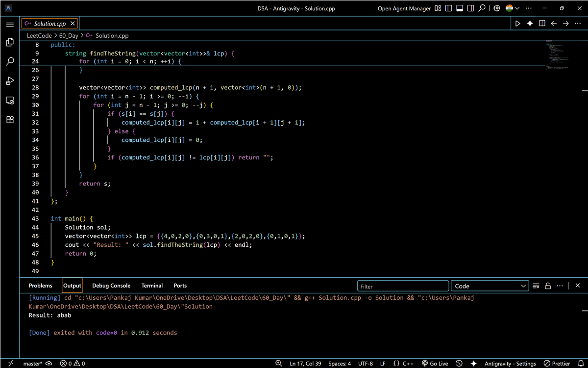Toggle the output auto-scroll lock
Screen dimensions: 588x368
click(x=548, y=286)
